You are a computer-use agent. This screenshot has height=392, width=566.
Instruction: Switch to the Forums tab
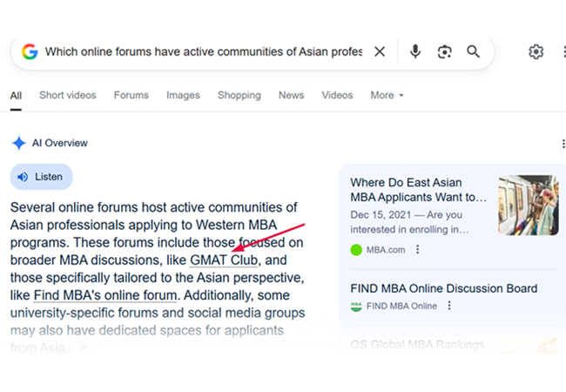130,95
